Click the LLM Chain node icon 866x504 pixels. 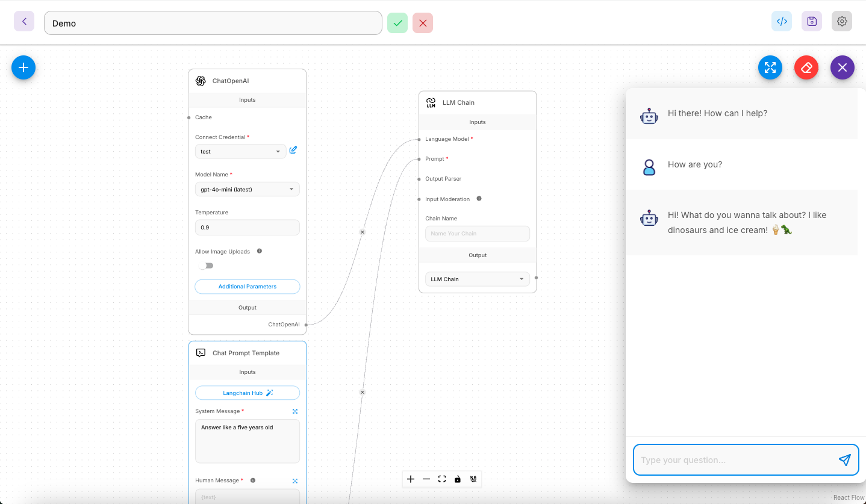431,102
